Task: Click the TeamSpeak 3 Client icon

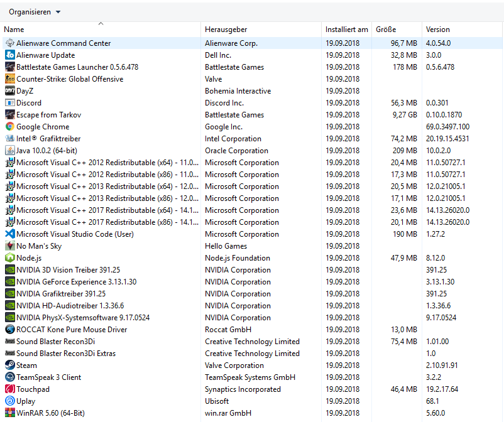Action: click(10, 377)
